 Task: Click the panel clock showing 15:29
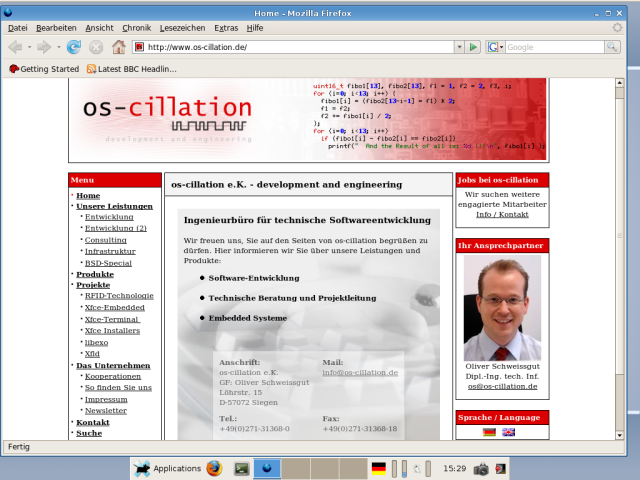(454, 468)
